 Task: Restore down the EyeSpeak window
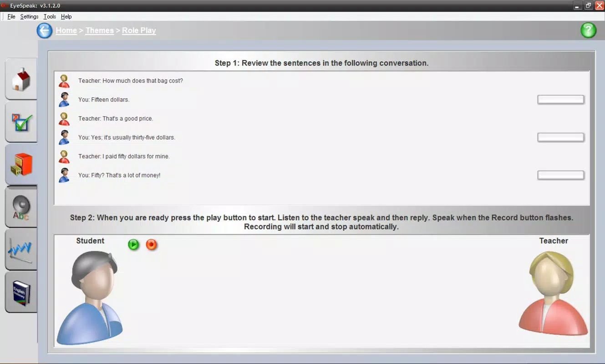tap(589, 6)
